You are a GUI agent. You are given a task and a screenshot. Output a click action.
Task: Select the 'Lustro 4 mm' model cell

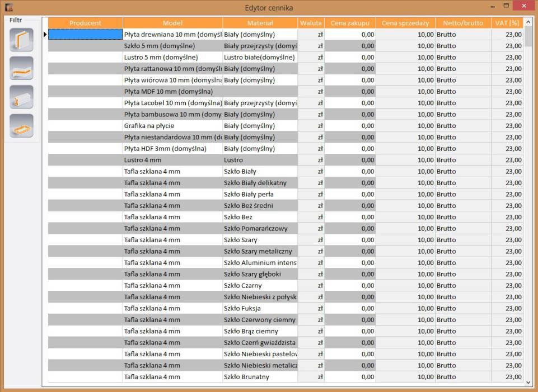172,160
